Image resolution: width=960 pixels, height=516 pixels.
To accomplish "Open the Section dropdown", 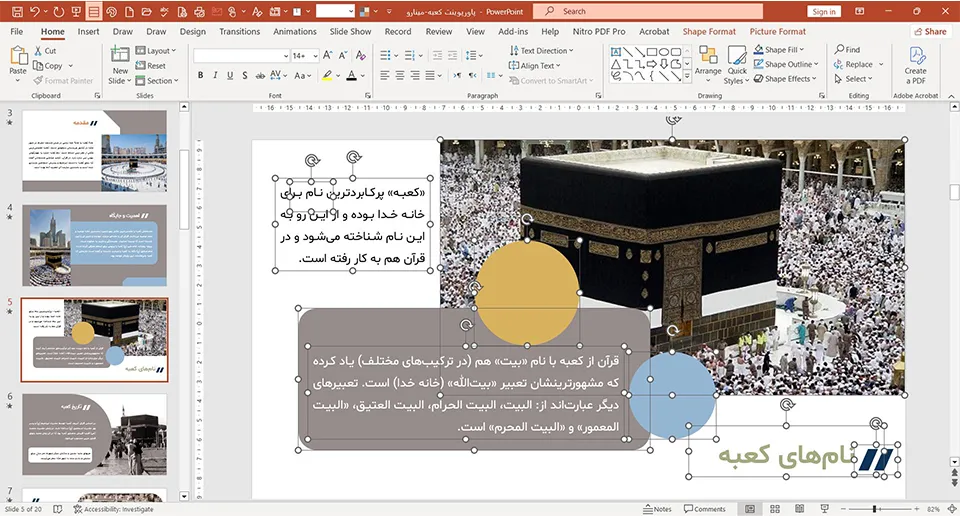I will click(x=157, y=80).
